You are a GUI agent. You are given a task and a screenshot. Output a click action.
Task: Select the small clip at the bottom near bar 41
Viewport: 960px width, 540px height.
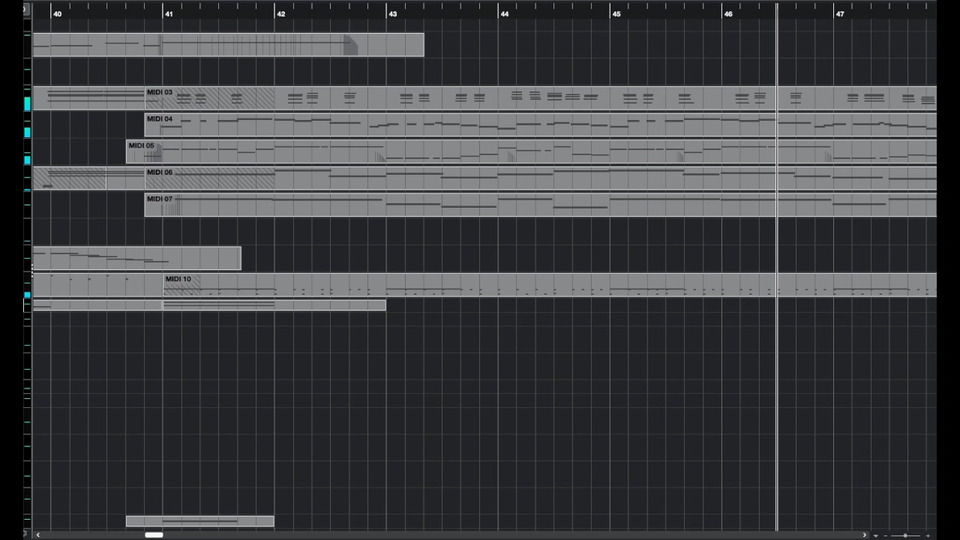tap(200, 522)
